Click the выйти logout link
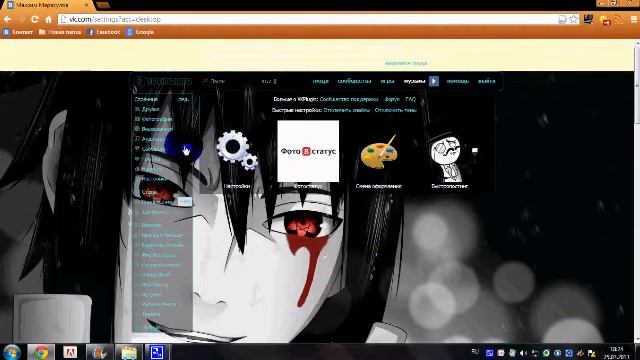This screenshot has width=640, height=360. 487,81
